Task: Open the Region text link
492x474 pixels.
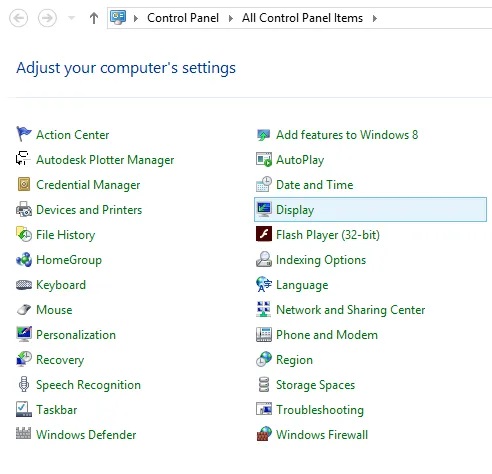Action: (294, 360)
